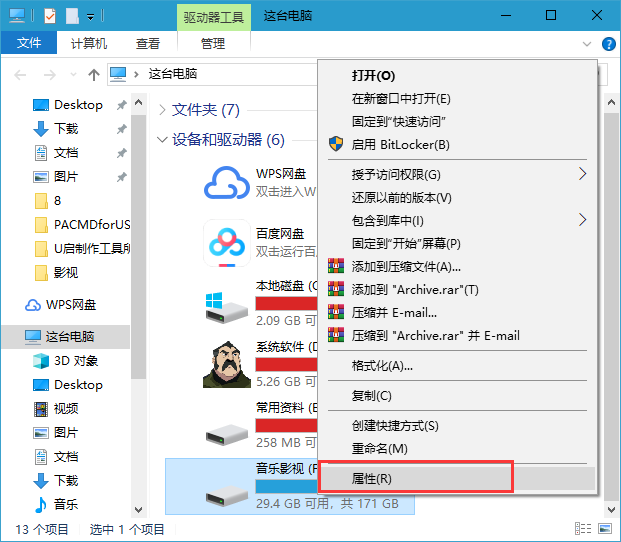621x542 pixels.
Task: Click the new folder quick-access icon
Action: tap(72, 16)
